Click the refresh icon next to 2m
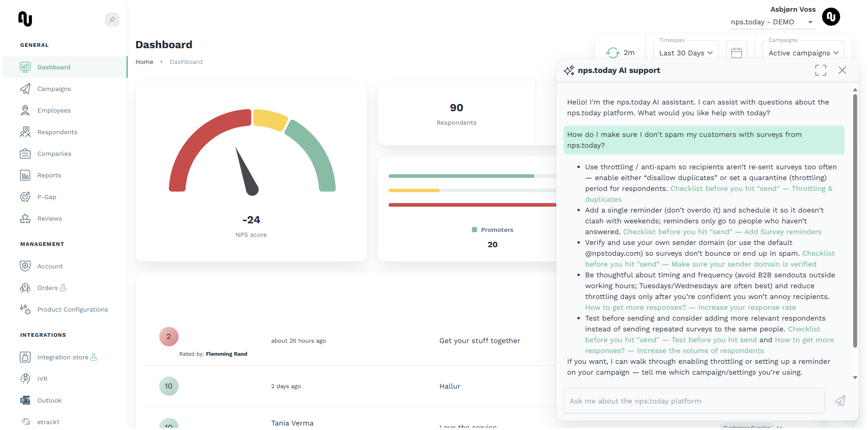This screenshot has width=868, height=430. tap(613, 53)
